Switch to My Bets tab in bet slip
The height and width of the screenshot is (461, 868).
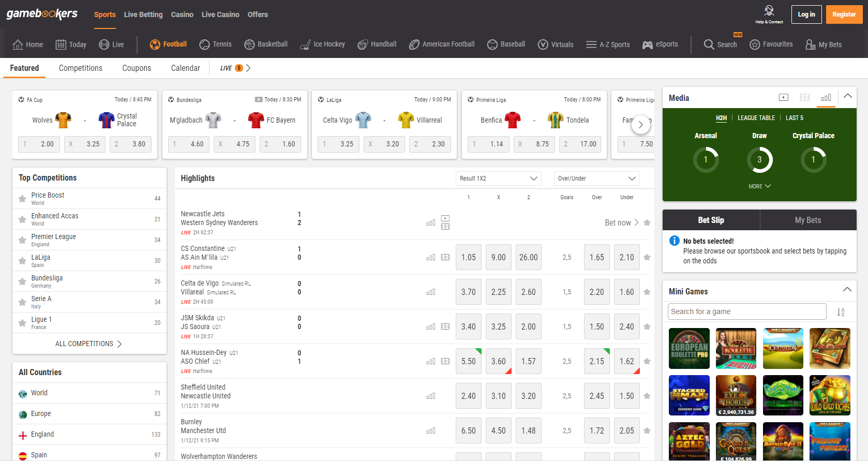tap(808, 220)
